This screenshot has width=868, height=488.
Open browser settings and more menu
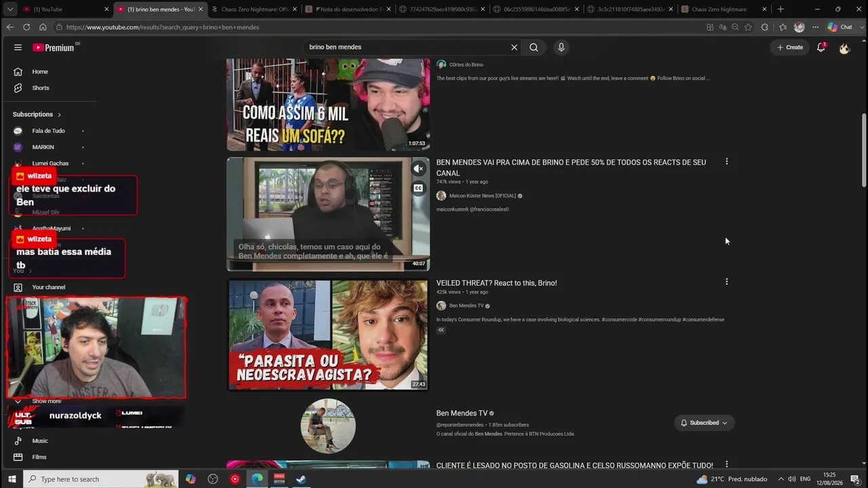(815, 27)
